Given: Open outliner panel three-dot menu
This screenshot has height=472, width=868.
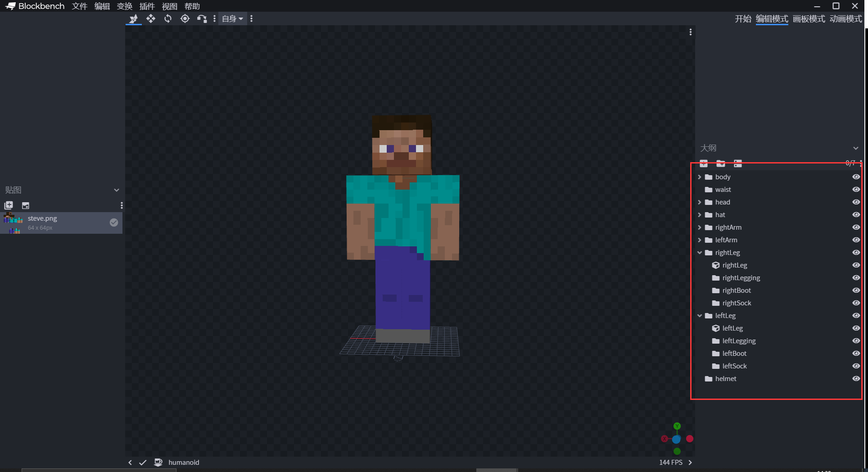Looking at the screenshot, I should [861, 163].
